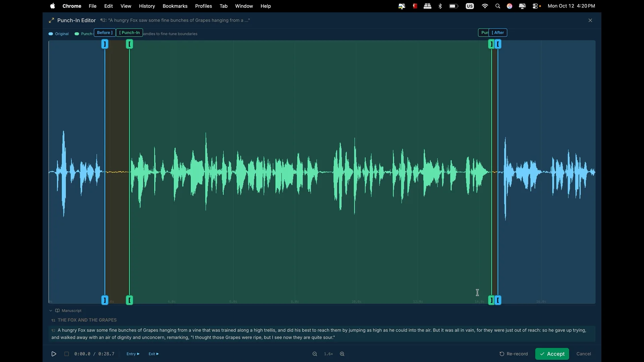Select the top blue Before handle

coord(105,44)
